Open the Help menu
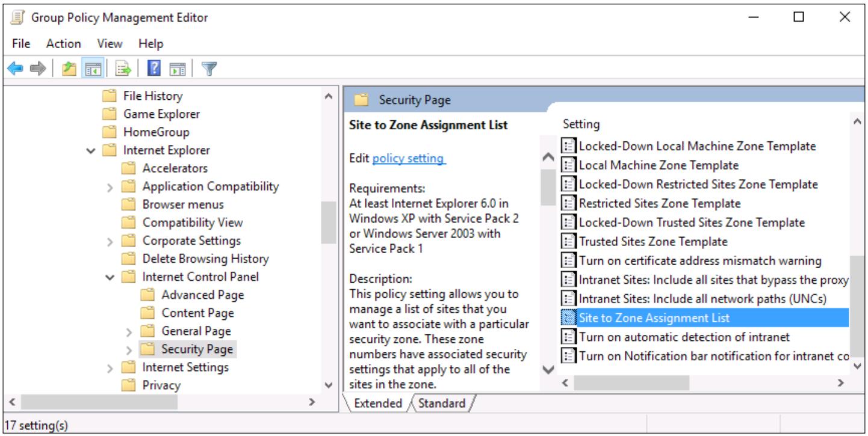Viewport: 868px width, 436px height. 150,43
